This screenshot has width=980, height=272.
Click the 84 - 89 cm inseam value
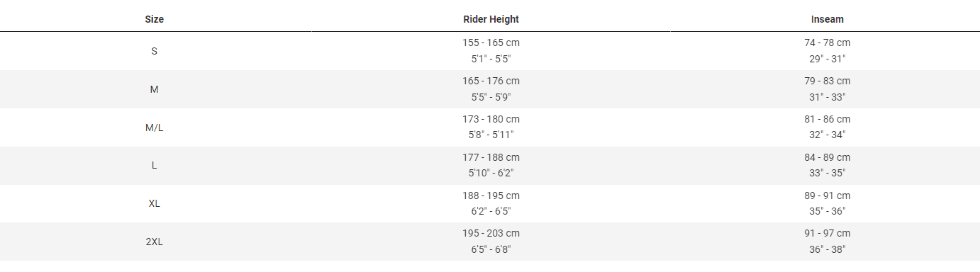[827, 157]
